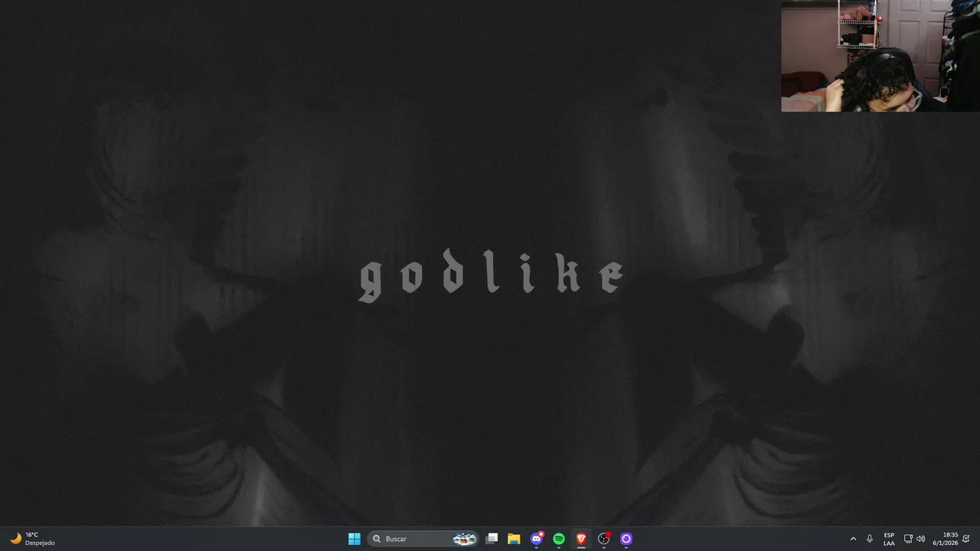Open the weather widget showing 16°C Despejado

[32, 539]
